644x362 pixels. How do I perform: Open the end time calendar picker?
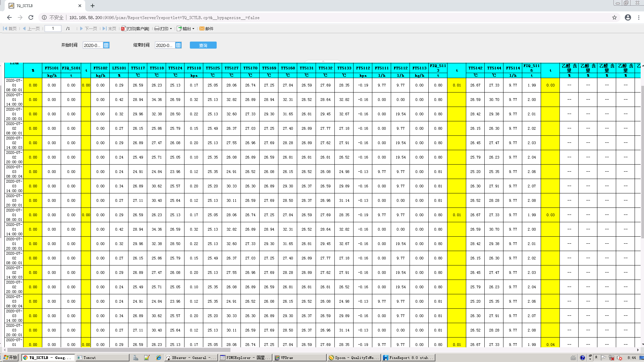pos(178,45)
